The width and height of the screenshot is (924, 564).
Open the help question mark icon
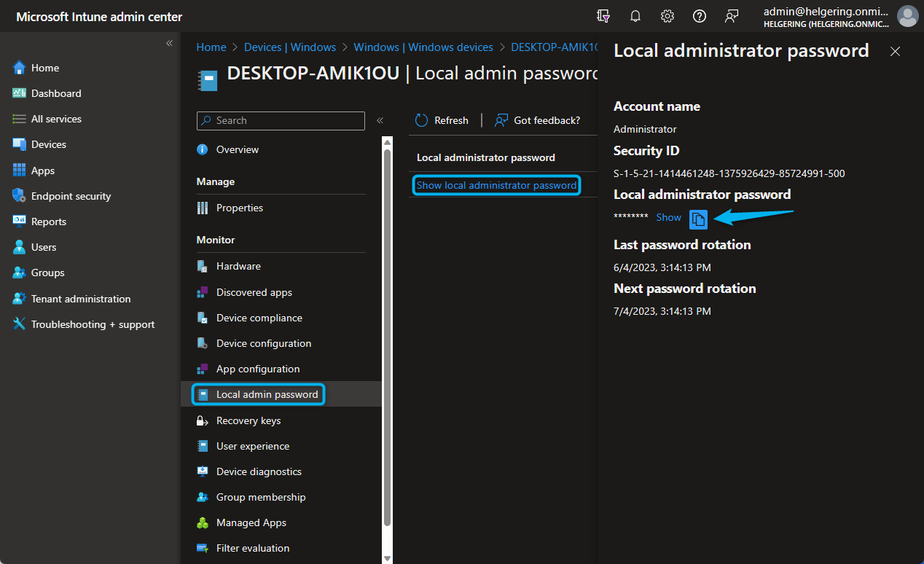pyautogui.click(x=700, y=16)
